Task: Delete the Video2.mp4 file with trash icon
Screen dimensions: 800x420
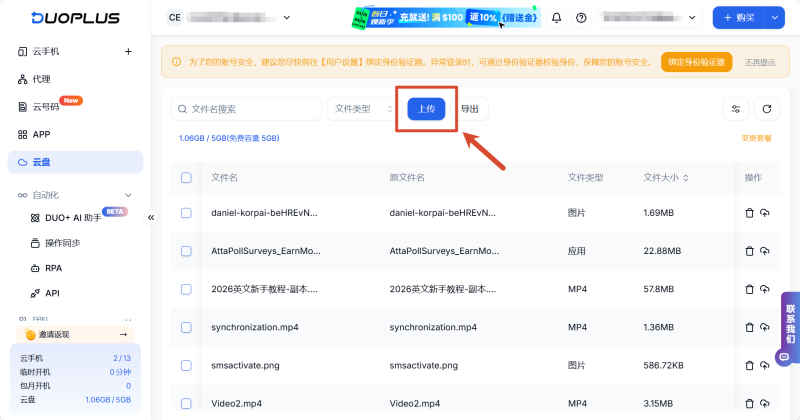Action: pyautogui.click(x=749, y=404)
